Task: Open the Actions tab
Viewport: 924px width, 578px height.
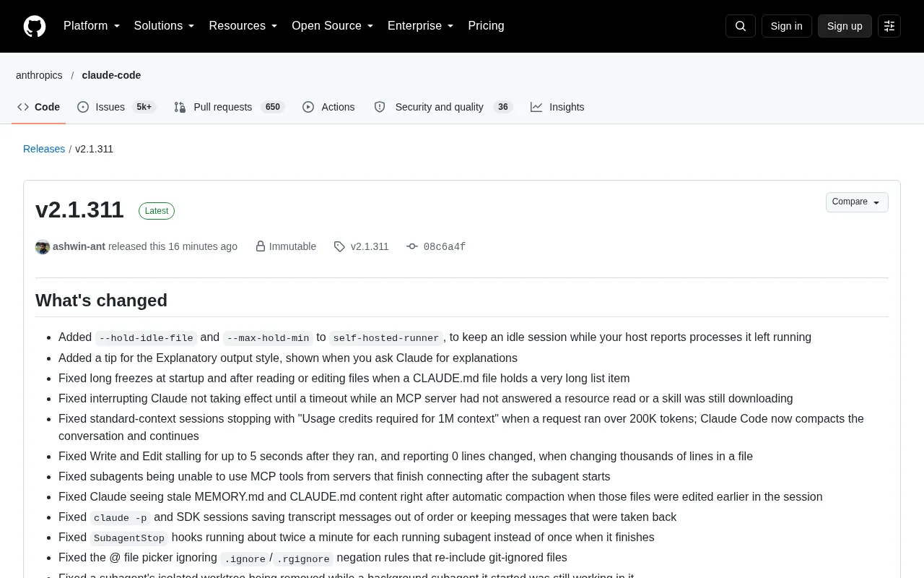Action: 328,107
